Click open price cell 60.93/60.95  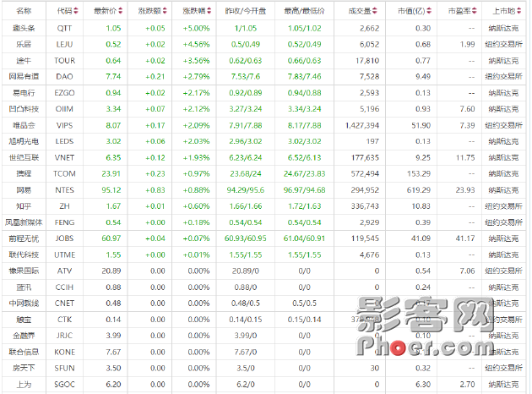(246, 238)
